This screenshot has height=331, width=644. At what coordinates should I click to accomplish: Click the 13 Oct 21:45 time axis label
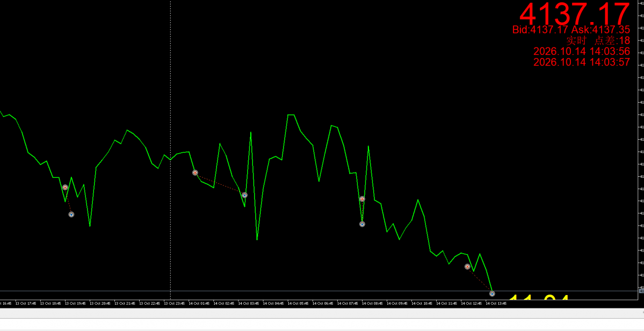[125, 304]
